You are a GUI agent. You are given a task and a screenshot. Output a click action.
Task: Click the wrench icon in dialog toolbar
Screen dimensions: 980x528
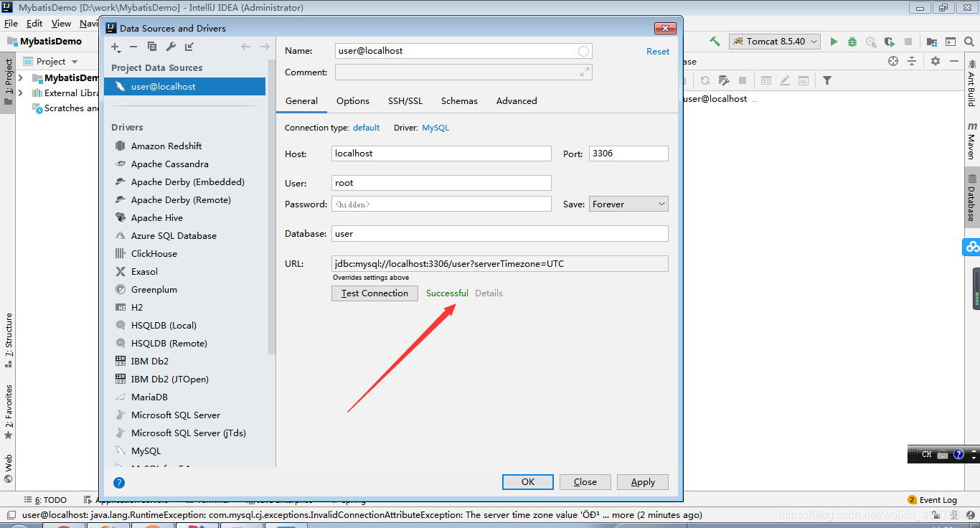click(x=171, y=47)
